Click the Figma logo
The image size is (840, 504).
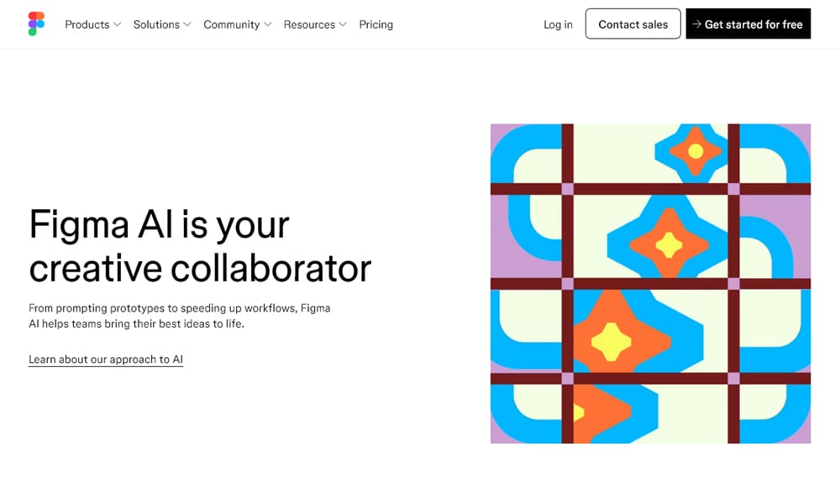click(35, 23)
